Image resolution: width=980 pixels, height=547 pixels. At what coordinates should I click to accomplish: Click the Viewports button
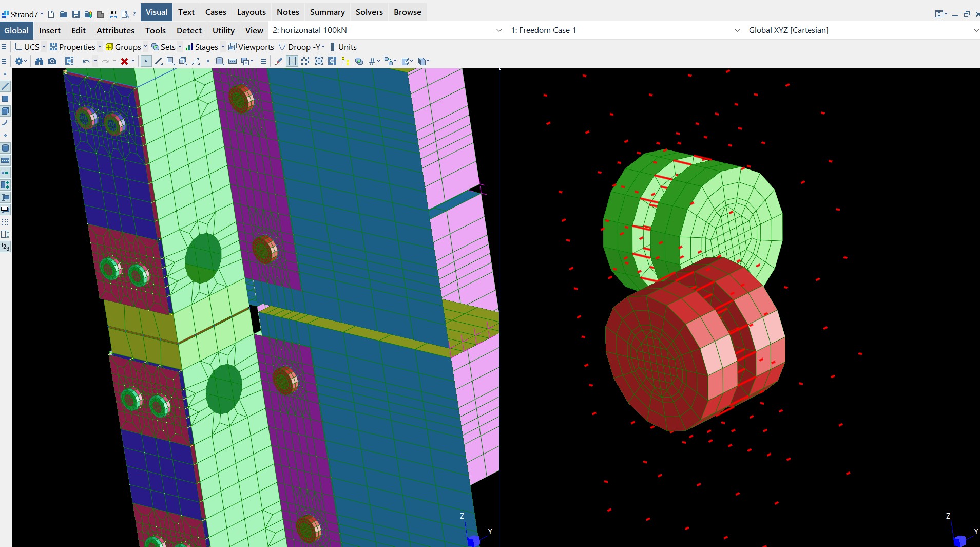point(251,47)
